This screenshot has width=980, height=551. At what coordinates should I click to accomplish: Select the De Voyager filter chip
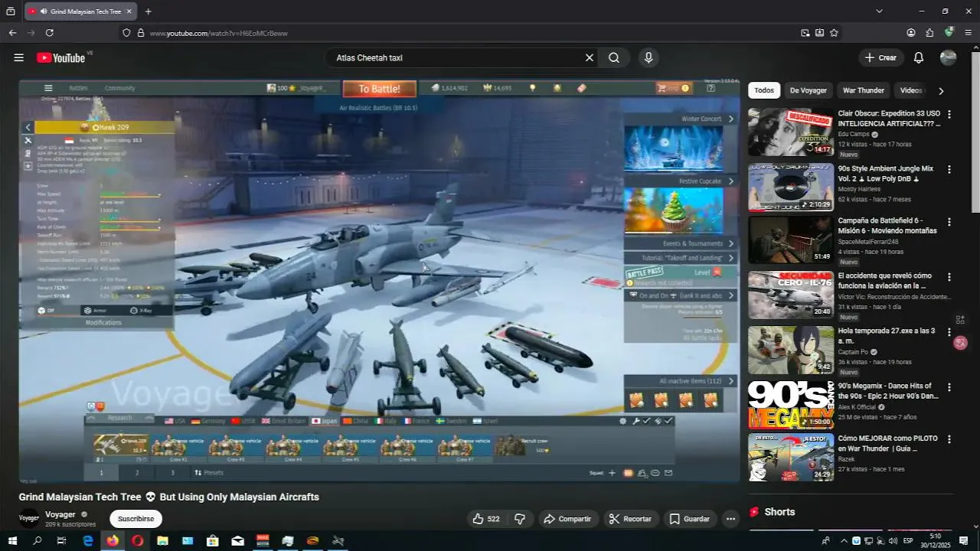808,90
